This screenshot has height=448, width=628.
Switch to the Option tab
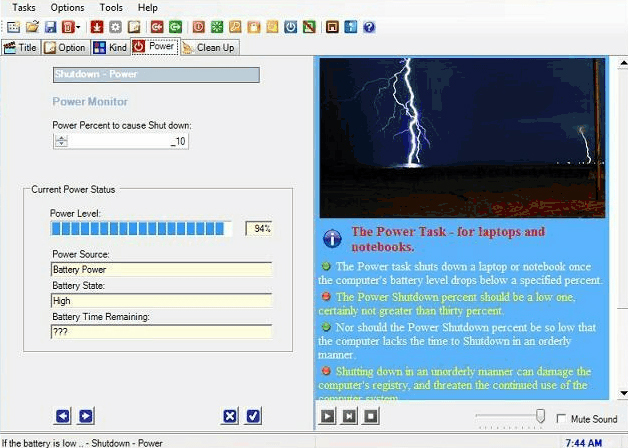click(66, 47)
